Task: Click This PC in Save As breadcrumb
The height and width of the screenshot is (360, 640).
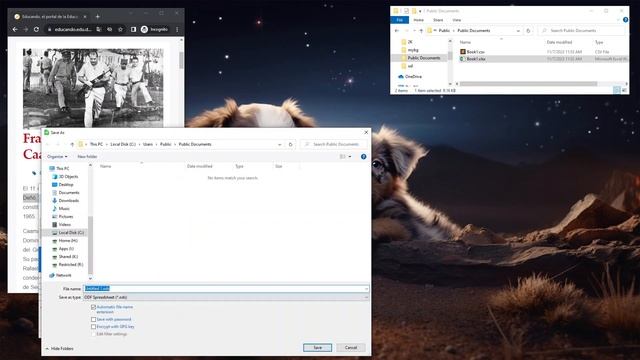Action: [96, 144]
